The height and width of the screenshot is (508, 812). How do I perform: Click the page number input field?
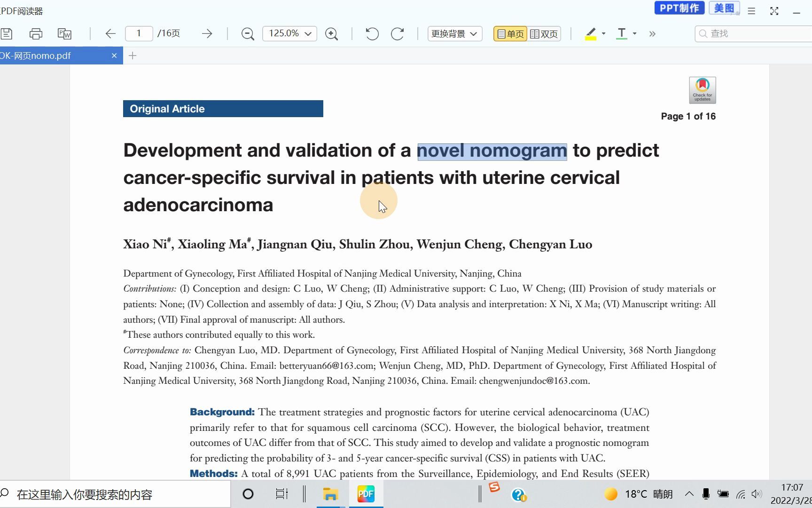(139, 33)
